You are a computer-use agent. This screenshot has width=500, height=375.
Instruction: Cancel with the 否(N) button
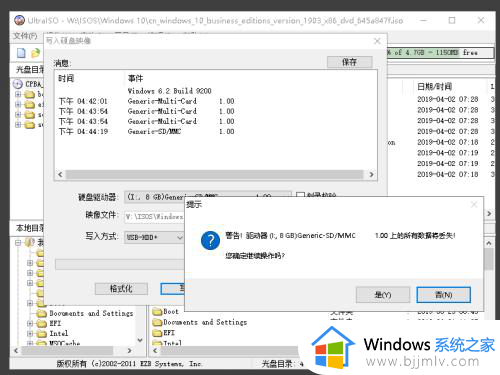click(444, 295)
